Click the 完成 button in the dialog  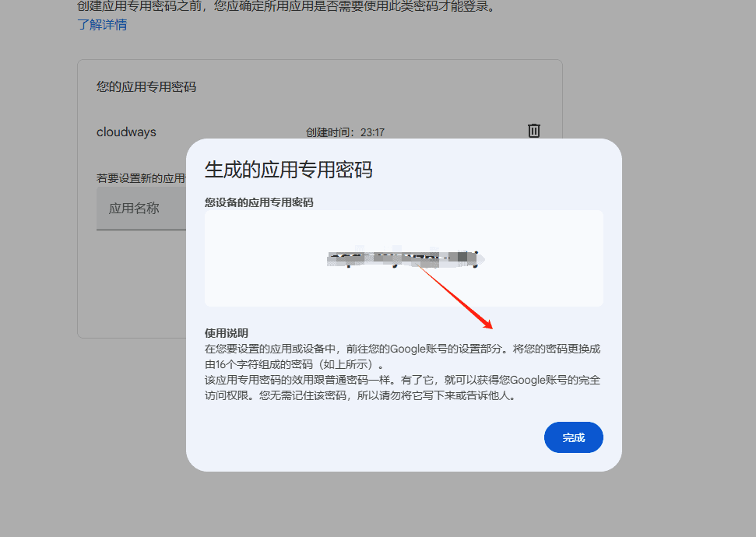[573, 437]
